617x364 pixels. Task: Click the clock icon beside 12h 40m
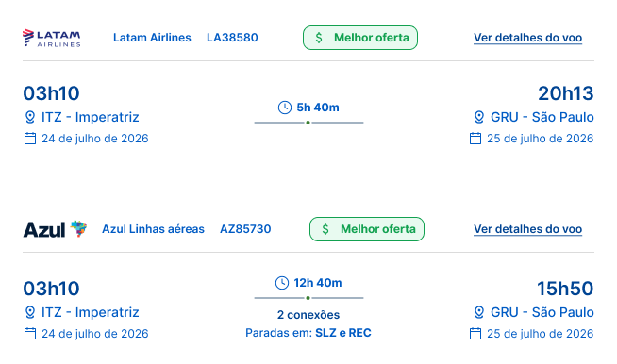pyautogui.click(x=282, y=283)
